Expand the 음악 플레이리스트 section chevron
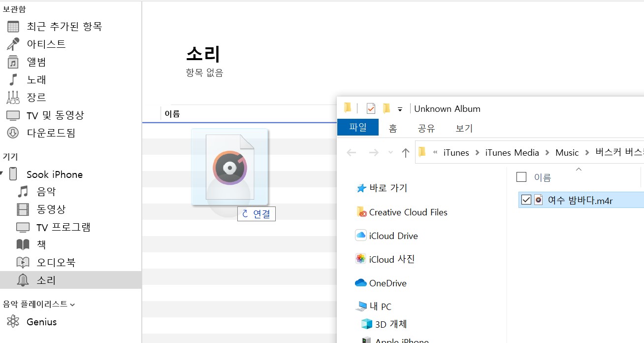644x343 pixels. pos(73,304)
